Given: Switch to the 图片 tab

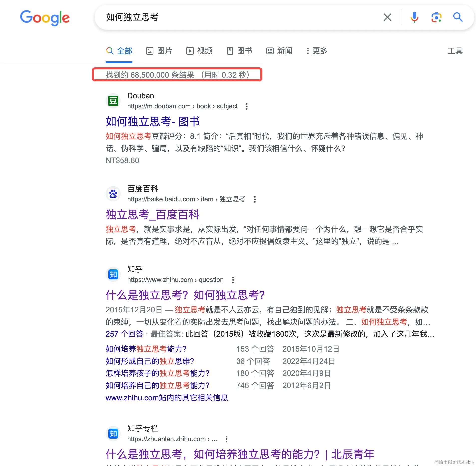Looking at the screenshot, I should pos(159,51).
